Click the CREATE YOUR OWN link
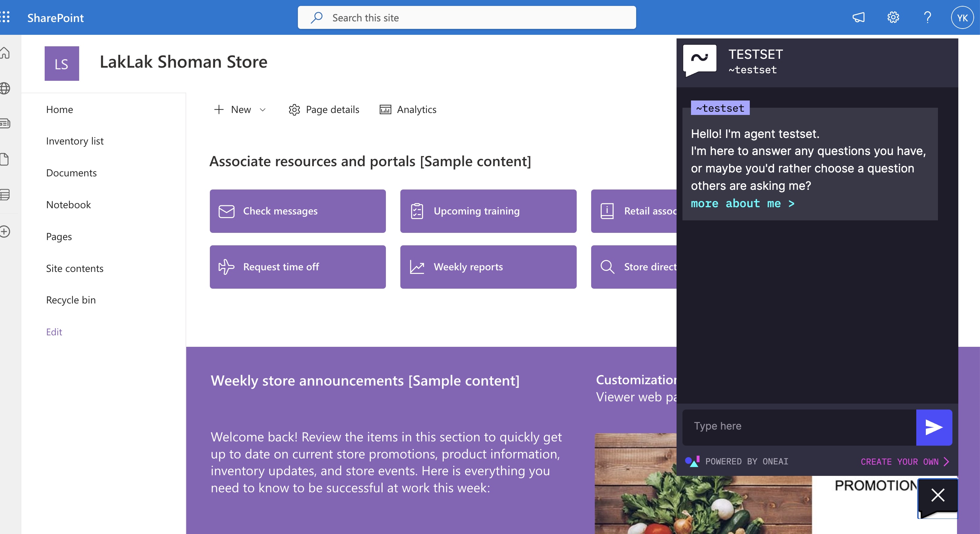 tap(905, 462)
